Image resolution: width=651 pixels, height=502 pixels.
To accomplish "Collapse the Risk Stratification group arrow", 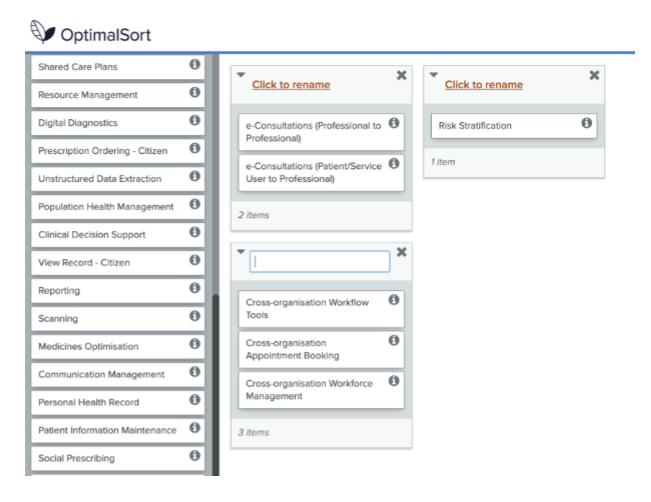I will tap(434, 75).
